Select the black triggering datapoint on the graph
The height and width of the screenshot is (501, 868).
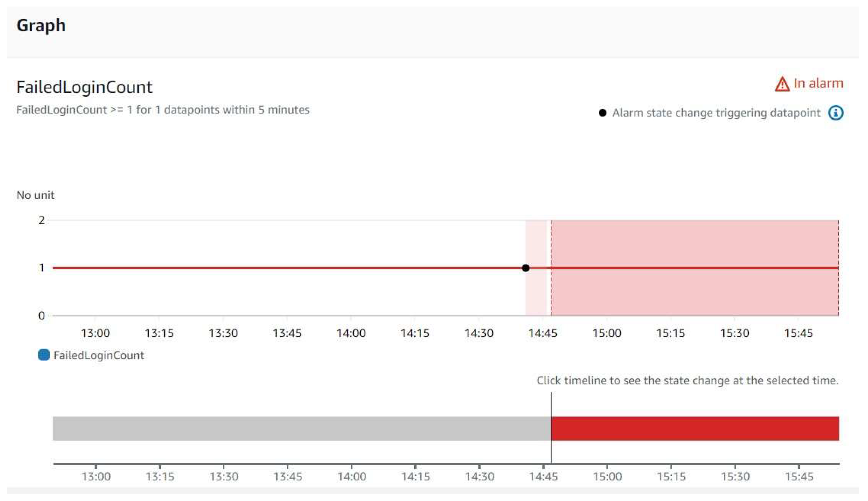click(526, 268)
